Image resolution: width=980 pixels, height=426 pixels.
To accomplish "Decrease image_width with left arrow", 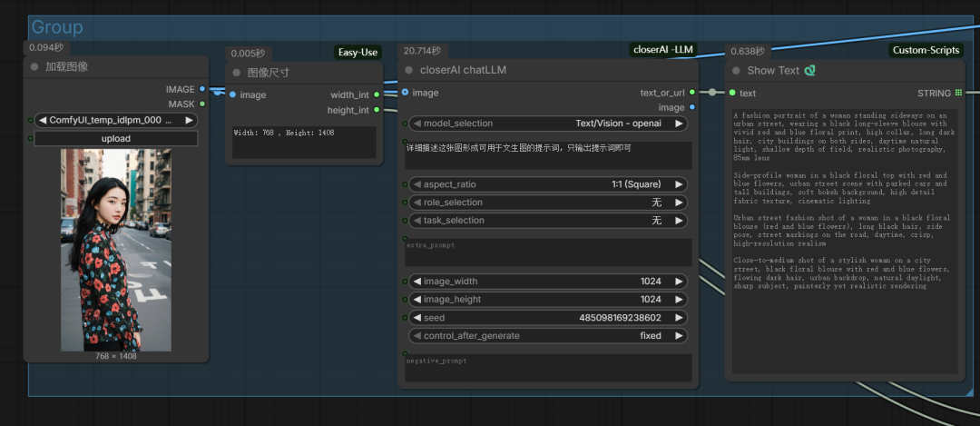I will click(x=416, y=282).
